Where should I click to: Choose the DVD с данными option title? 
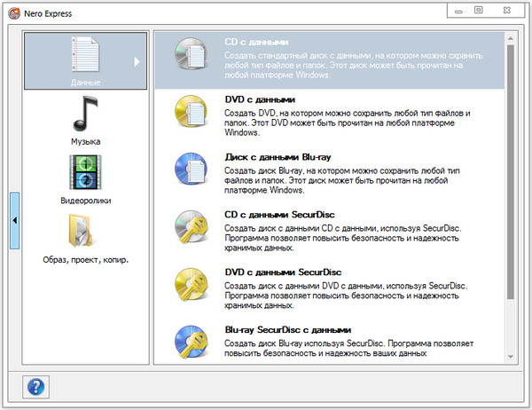tap(259, 99)
